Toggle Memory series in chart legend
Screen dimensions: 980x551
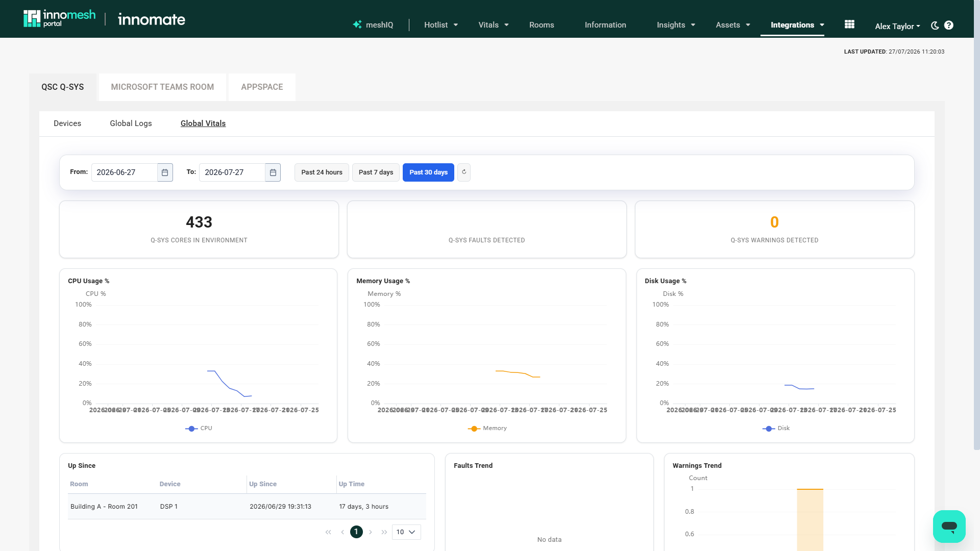pyautogui.click(x=487, y=429)
